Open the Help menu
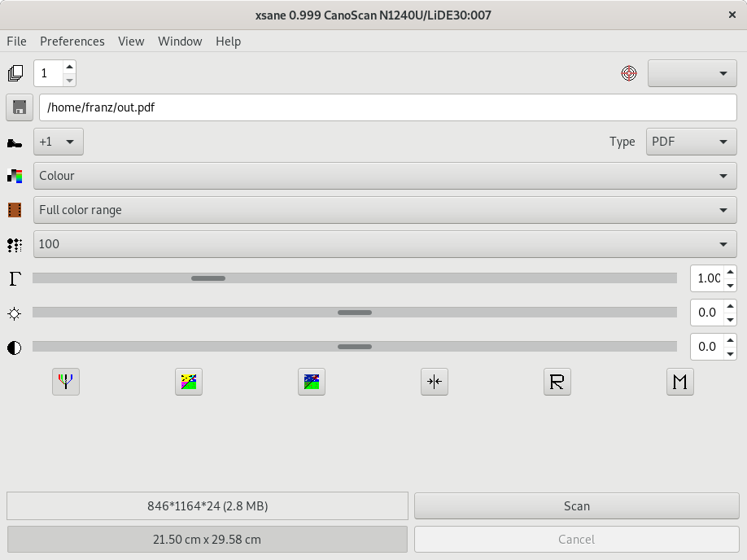The image size is (747, 560). point(228,42)
